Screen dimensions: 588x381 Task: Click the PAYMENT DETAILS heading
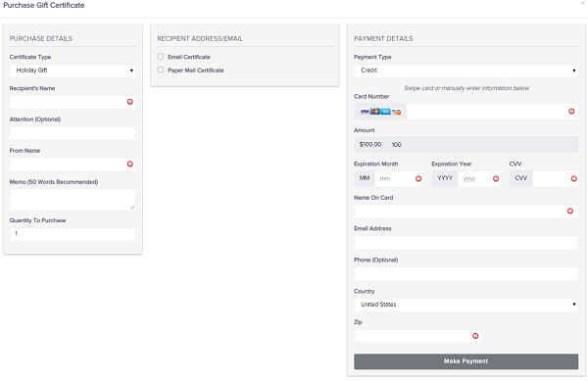pyautogui.click(x=383, y=38)
